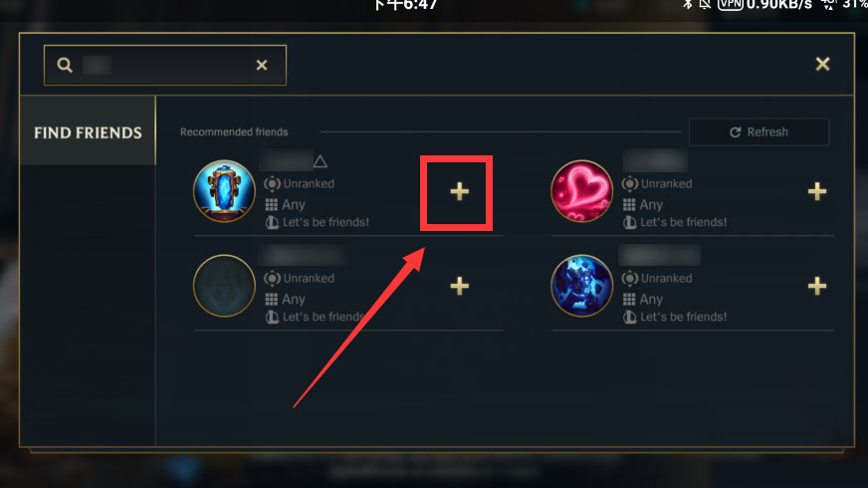Open the dark empty avatar profile
The image size is (868, 488).
(x=224, y=286)
